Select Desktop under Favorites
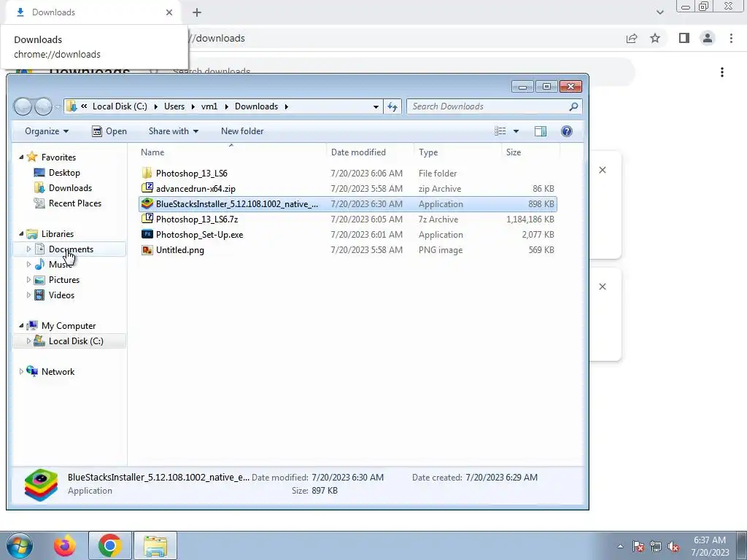The width and height of the screenshot is (747, 560). 64,172
